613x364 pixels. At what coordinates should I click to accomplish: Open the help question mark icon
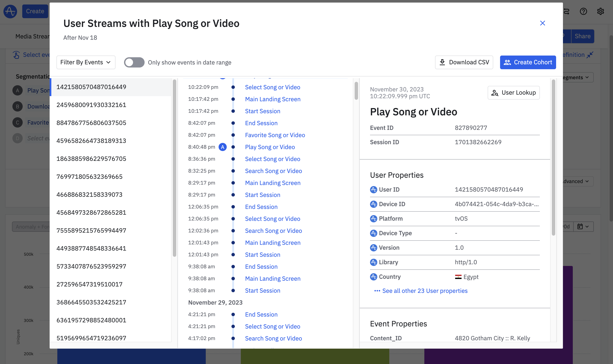[x=583, y=11]
